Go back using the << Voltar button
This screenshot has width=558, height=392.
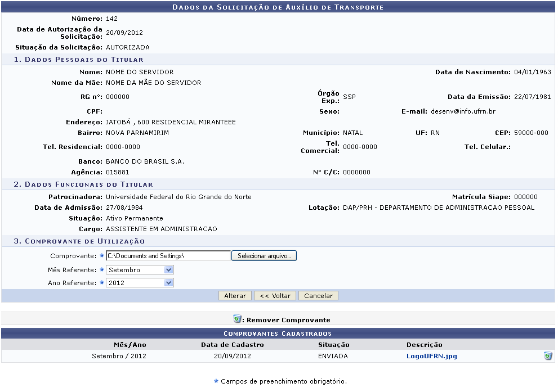pyautogui.click(x=275, y=296)
